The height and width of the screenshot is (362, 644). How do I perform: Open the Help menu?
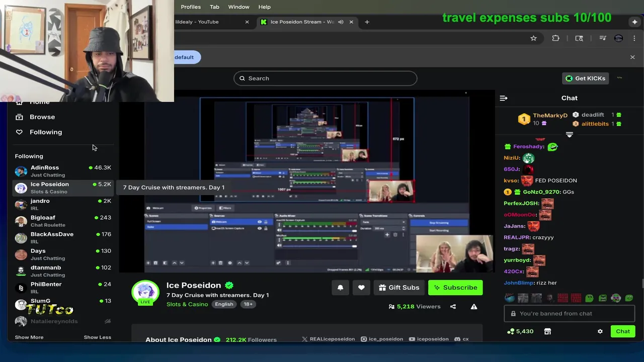(265, 7)
